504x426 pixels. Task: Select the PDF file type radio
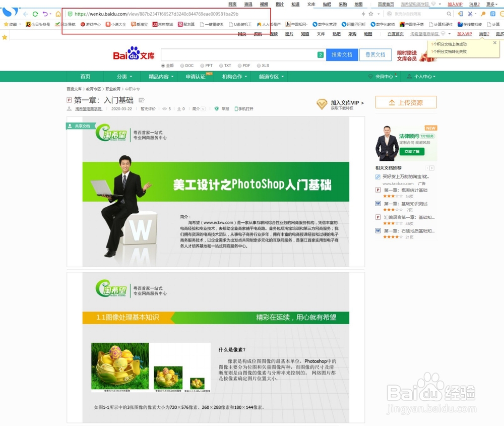point(239,66)
